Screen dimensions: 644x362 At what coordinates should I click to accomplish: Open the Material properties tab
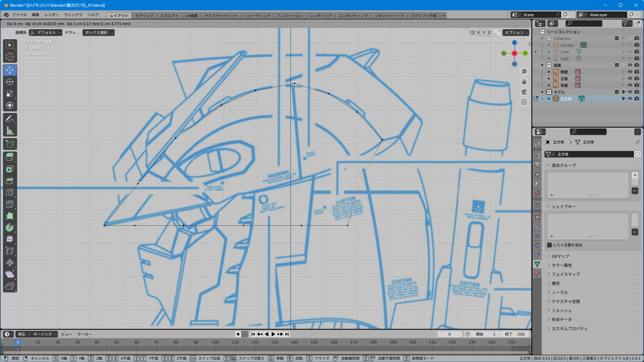point(537,274)
